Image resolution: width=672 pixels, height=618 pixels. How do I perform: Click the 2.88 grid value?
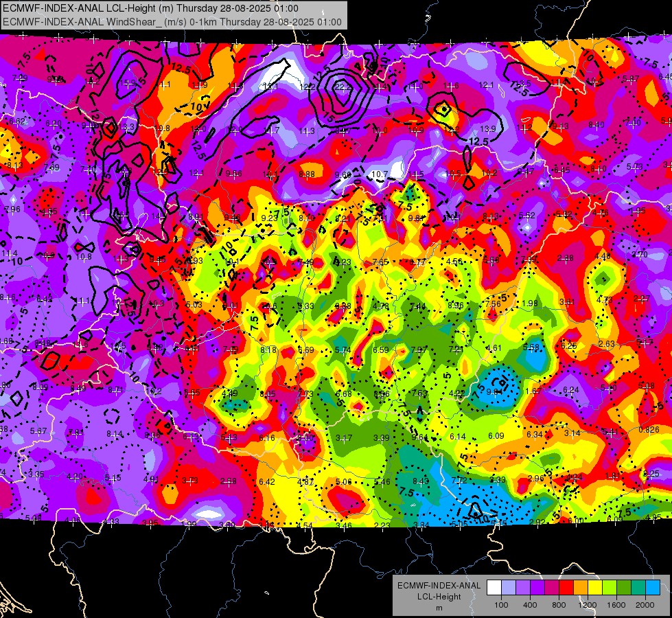(x=566, y=257)
